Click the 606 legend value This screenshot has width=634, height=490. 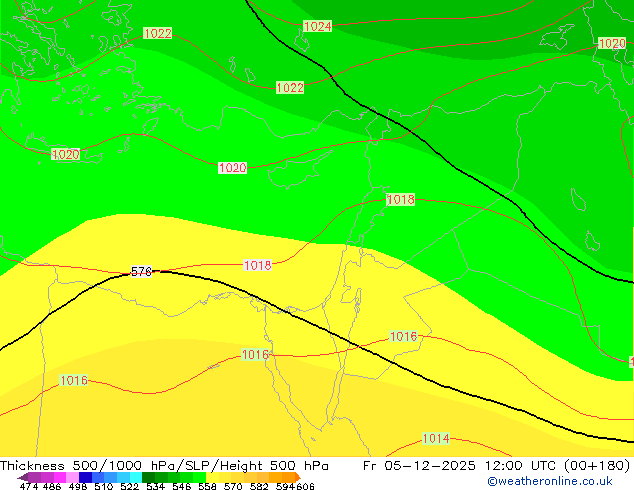click(305, 486)
